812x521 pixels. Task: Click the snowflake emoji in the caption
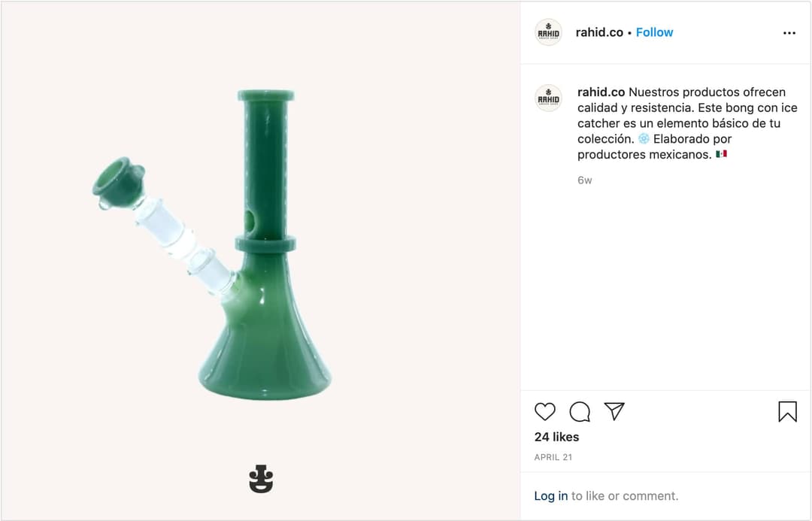click(644, 139)
